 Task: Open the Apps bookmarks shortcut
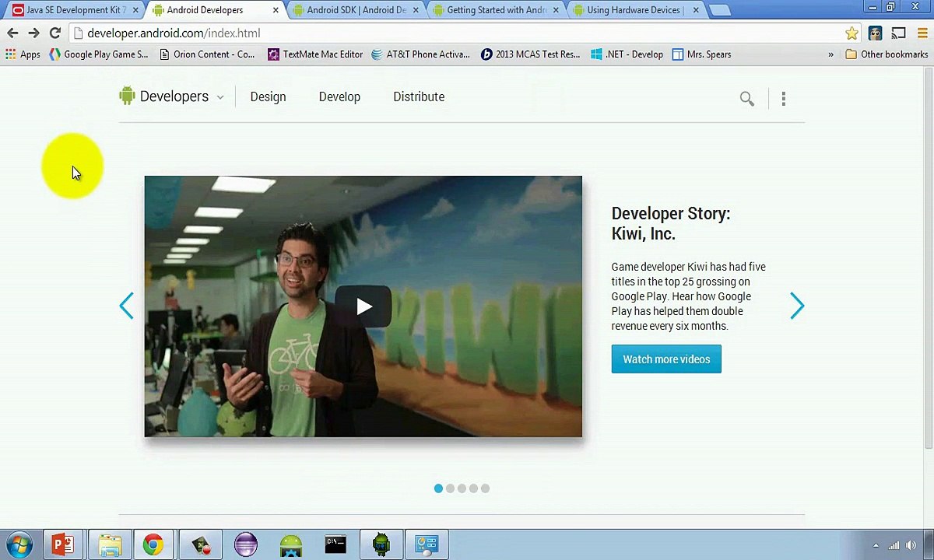(23, 54)
